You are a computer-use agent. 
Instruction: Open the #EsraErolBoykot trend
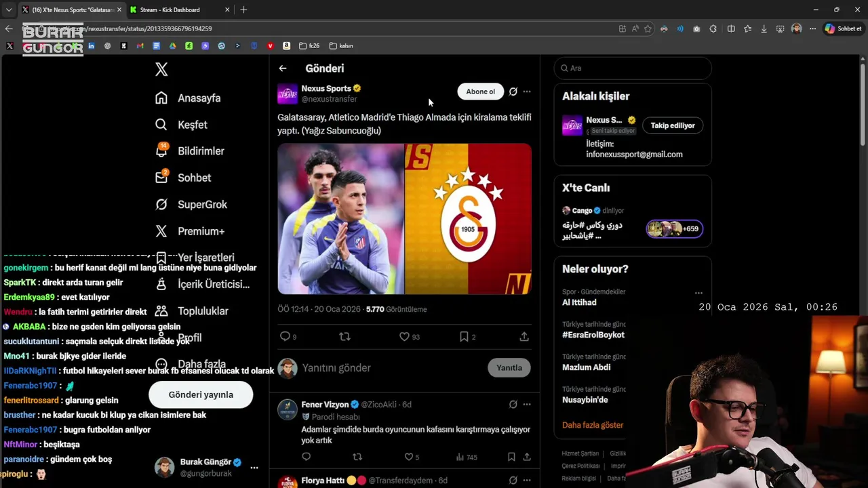593,335
